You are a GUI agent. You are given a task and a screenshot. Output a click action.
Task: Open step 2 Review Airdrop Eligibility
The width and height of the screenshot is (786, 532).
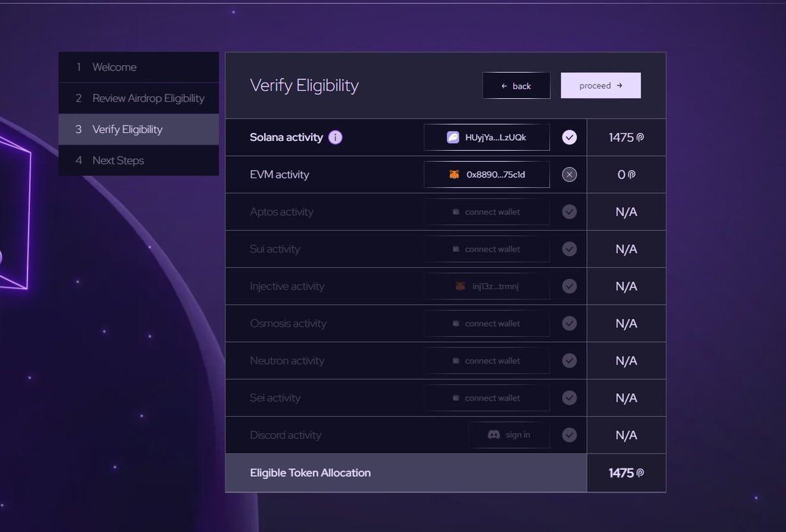coord(138,98)
